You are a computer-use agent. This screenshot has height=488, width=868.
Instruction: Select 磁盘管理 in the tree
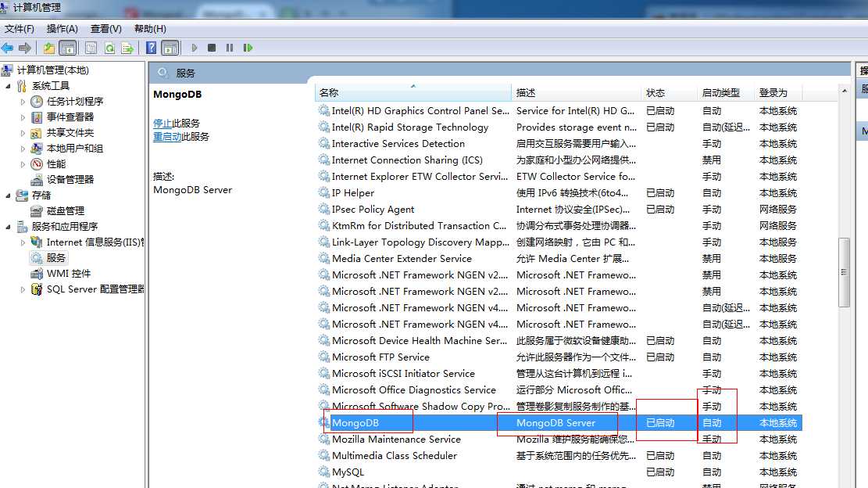(66, 211)
